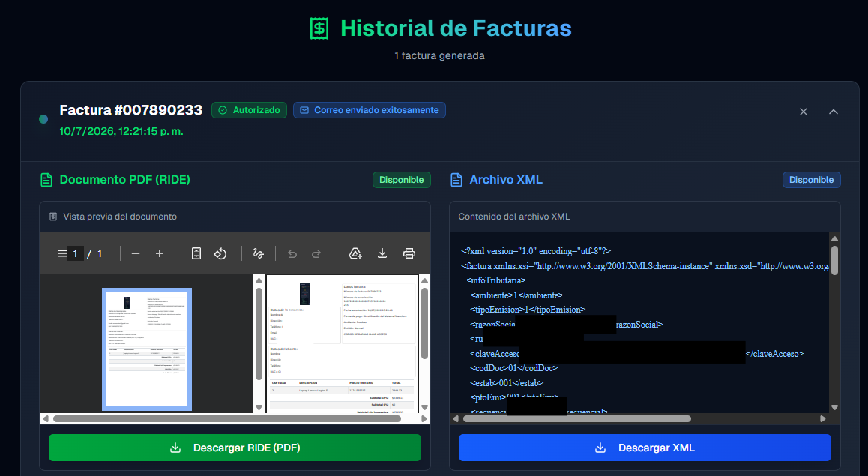
Task: Click XML panel scroll up arrow
Action: click(834, 238)
